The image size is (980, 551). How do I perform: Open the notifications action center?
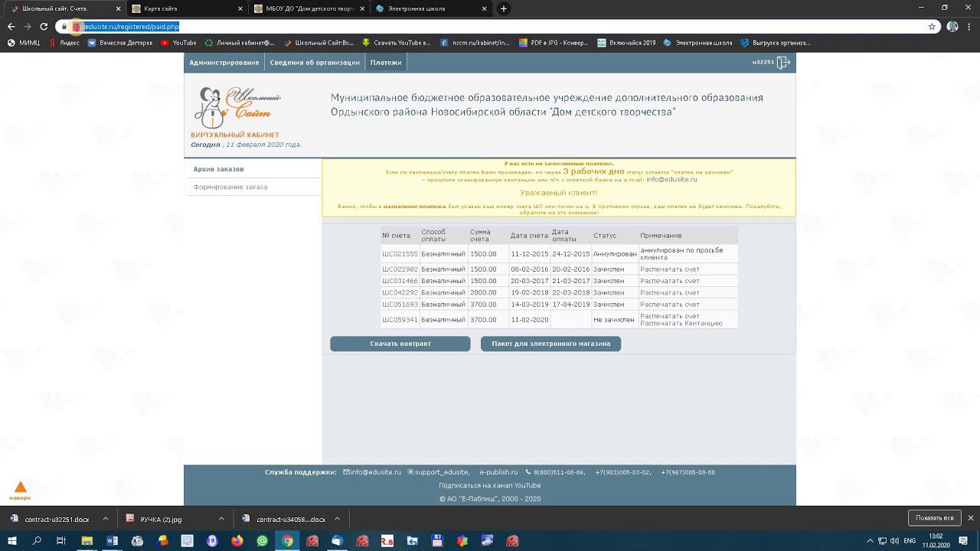click(x=969, y=541)
